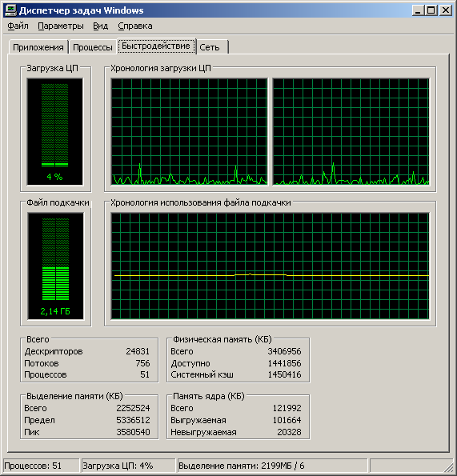Switch to the Процессы tab
Screen dimensions: 457x476
pos(93,47)
